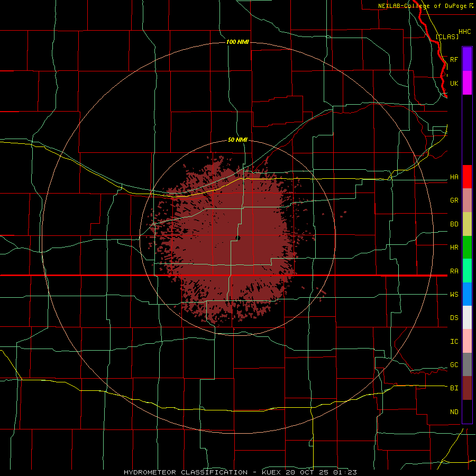The height and width of the screenshot is (476, 476).
Task: Click the GR legend label
Action: [454, 200]
